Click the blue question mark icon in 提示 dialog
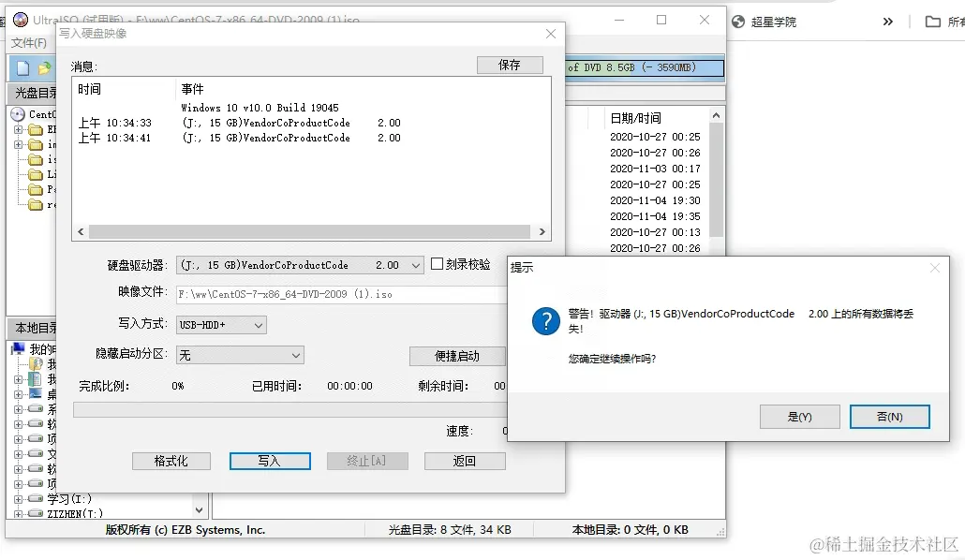 [x=546, y=320]
